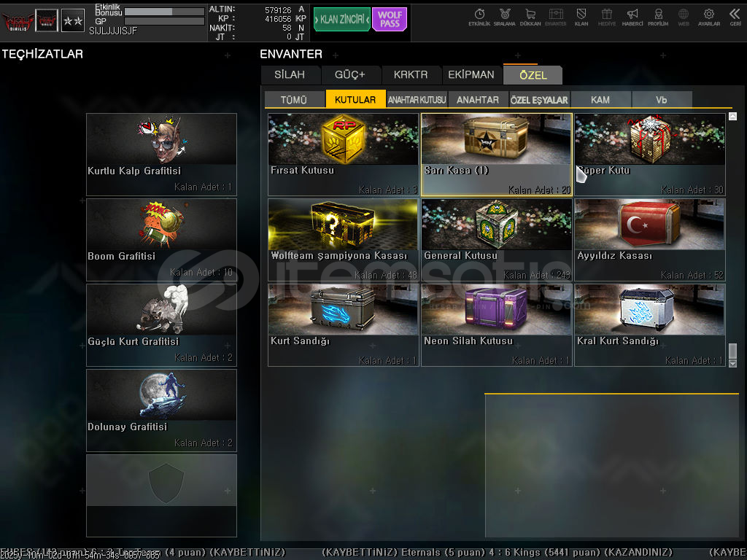Click the inventory scrollbar thumb
The image size is (747, 560).
pos(732,351)
